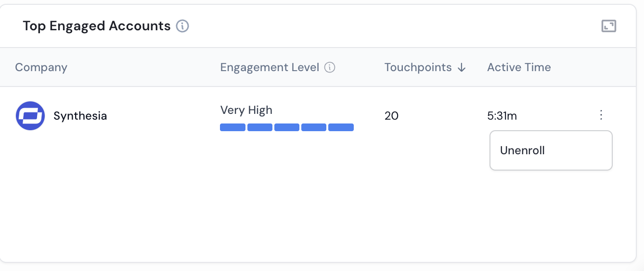Sort by the Company column header
Viewport: 644px width, 271px height.
(41, 67)
